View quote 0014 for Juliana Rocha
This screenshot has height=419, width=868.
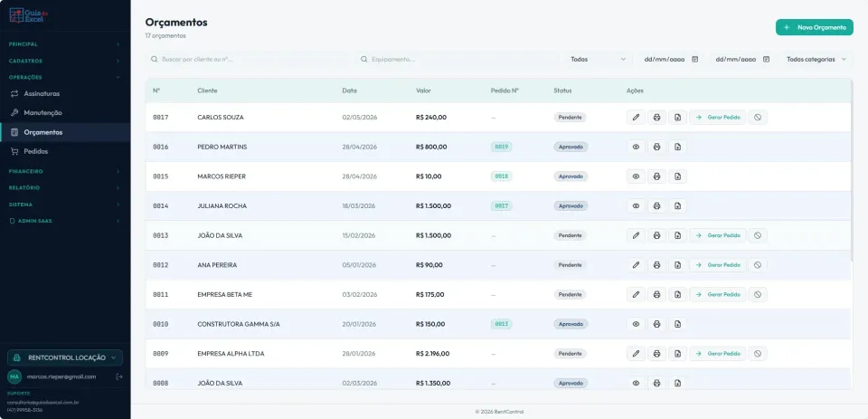click(636, 205)
